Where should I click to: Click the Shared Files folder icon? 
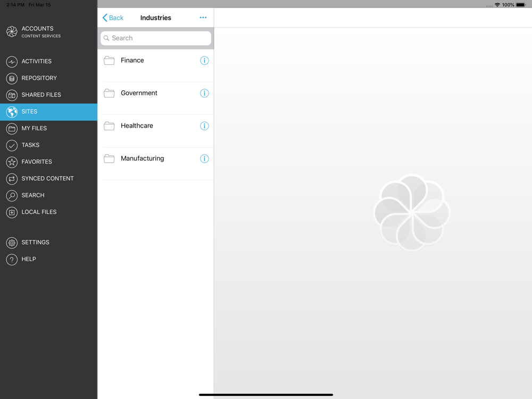(12, 95)
